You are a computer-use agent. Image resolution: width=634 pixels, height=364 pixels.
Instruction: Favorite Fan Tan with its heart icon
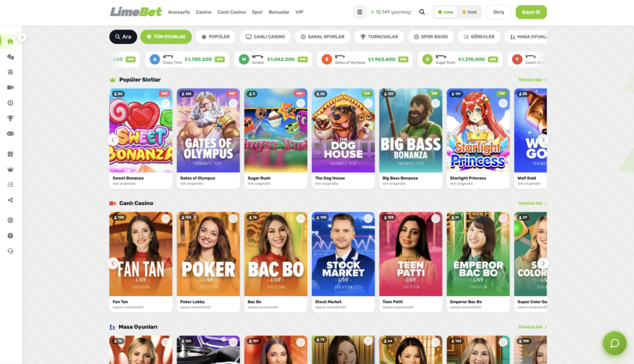point(165,219)
